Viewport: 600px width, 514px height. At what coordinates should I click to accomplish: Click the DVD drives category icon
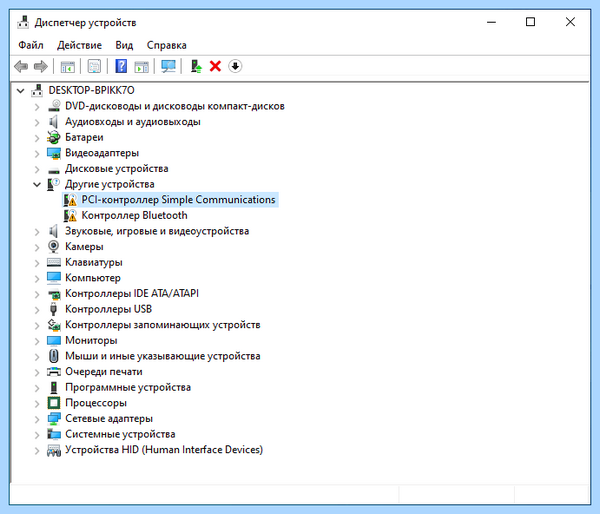tap(54, 106)
